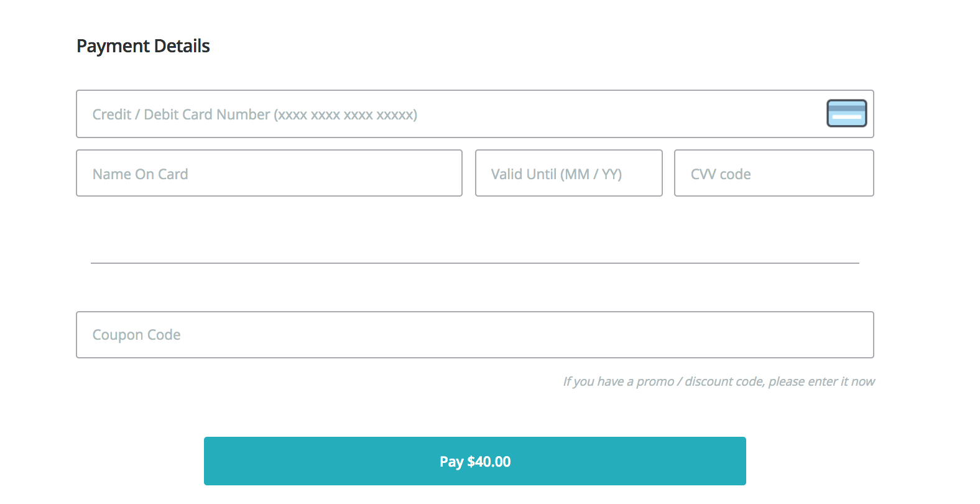Viewport: 980px width, 504px height.
Task: Click the xxxx xxxx xxxx xxxxx card number placeholder
Action: (x=346, y=115)
